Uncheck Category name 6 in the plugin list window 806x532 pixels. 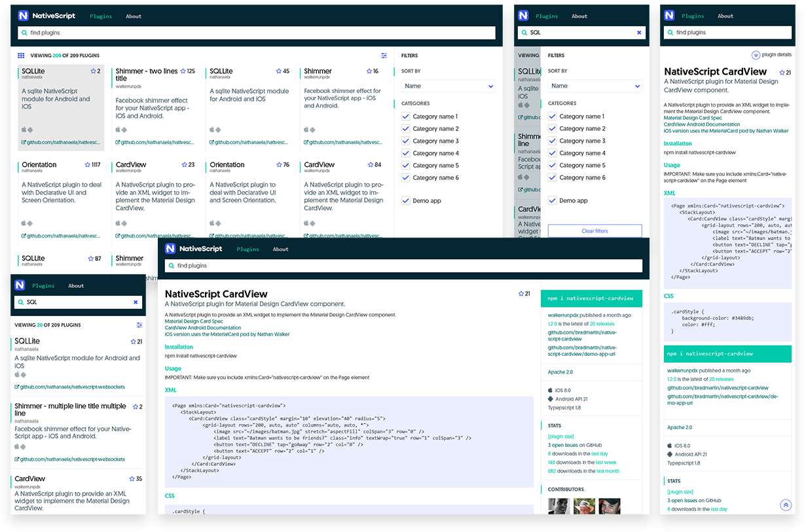(406, 177)
